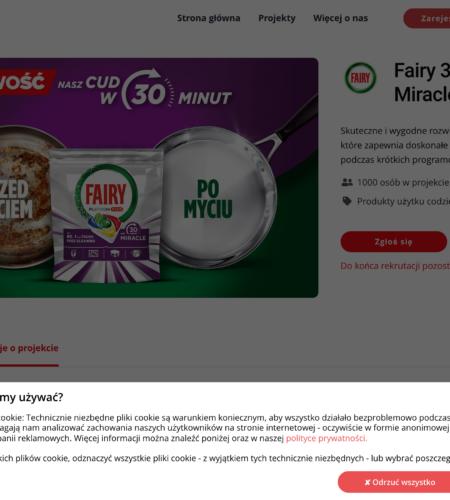Click the 30 minut clock graphic
The width and height of the screenshot is (450, 500).
(x=148, y=89)
